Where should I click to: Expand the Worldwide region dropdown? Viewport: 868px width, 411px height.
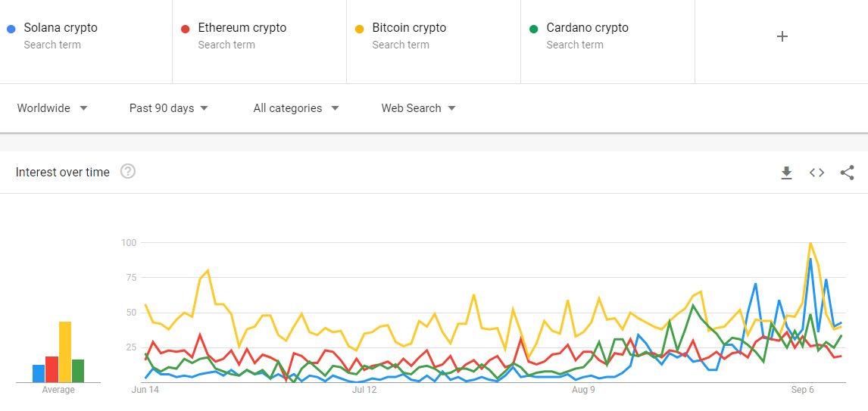pyautogui.click(x=52, y=108)
